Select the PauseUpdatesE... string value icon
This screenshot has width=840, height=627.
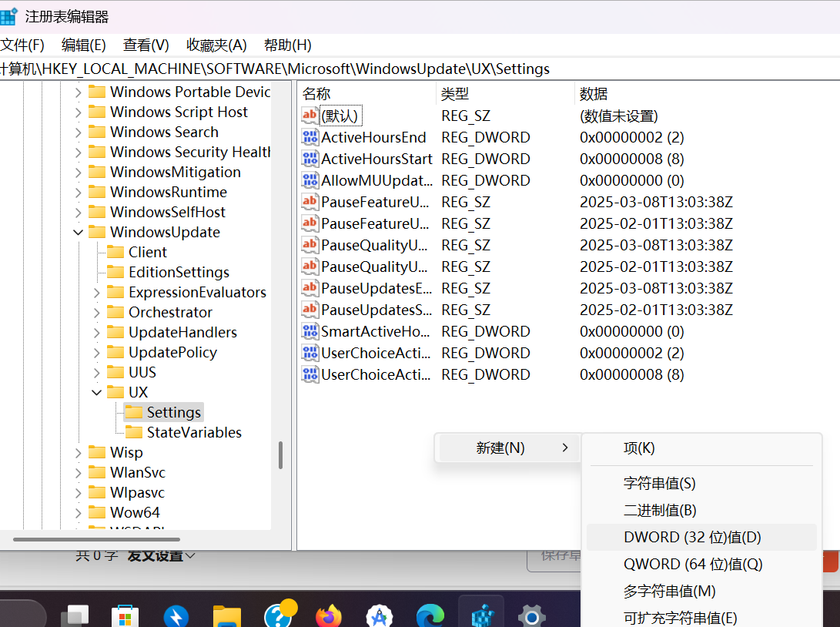(310, 288)
